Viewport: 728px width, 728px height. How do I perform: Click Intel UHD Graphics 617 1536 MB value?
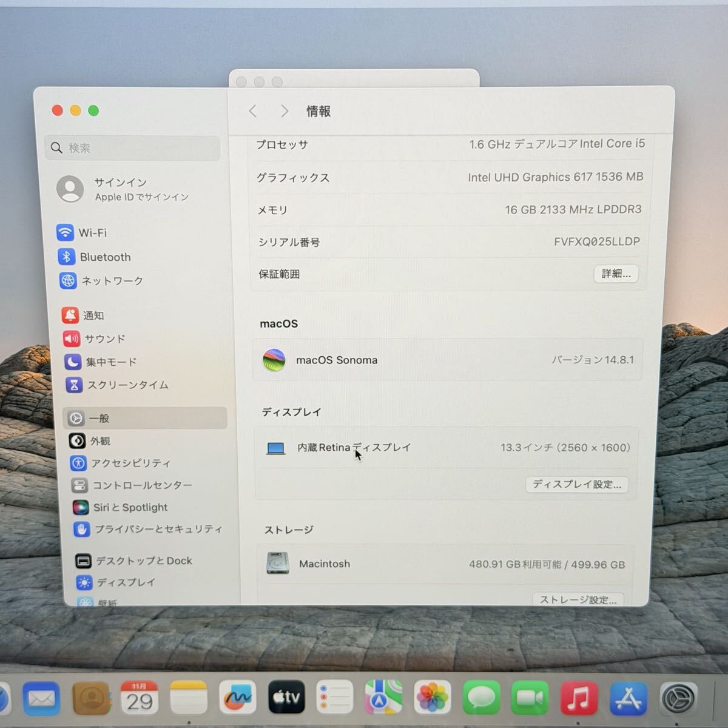556,177
